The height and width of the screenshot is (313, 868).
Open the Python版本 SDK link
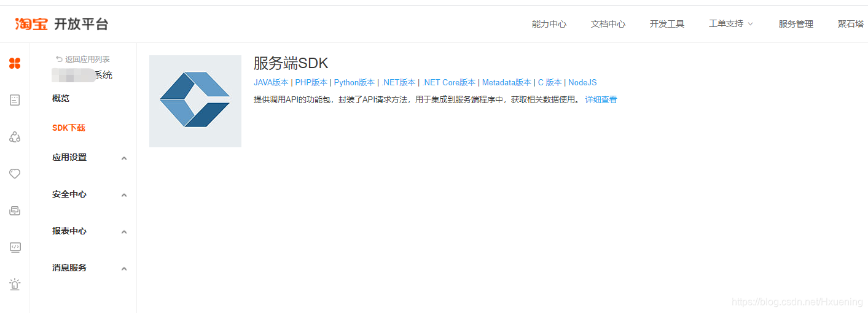tap(354, 82)
